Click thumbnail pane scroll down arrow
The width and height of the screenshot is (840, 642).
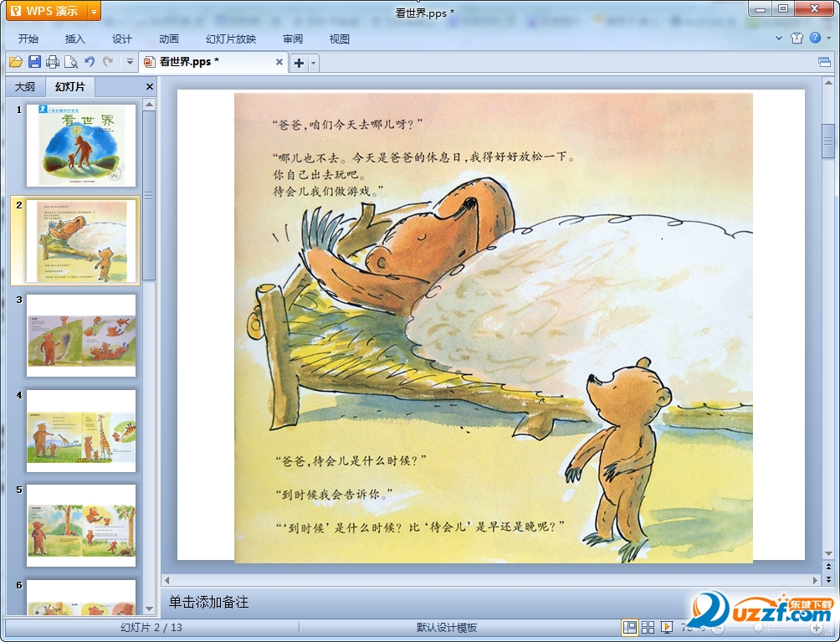click(x=150, y=609)
